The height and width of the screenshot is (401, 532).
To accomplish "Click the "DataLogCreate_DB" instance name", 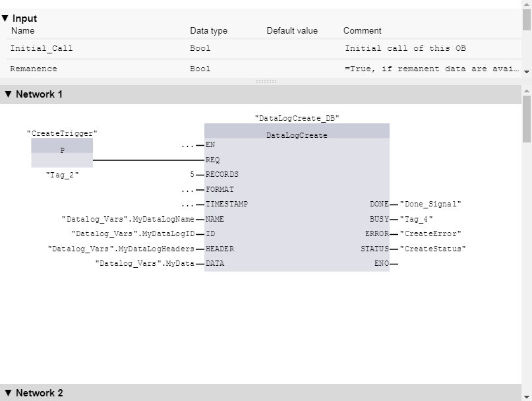I will pyautogui.click(x=297, y=118).
